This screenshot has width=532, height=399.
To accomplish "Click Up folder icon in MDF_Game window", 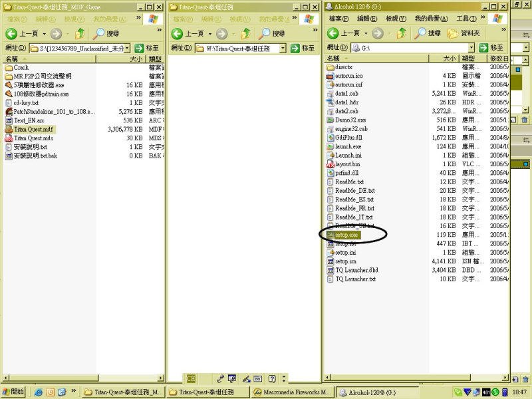I will [80, 34].
